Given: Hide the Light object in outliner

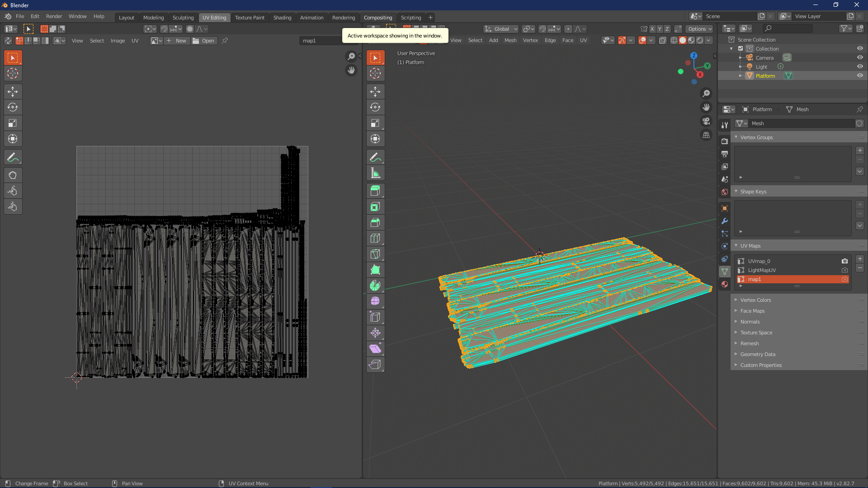Looking at the screenshot, I should coord(860,67).
